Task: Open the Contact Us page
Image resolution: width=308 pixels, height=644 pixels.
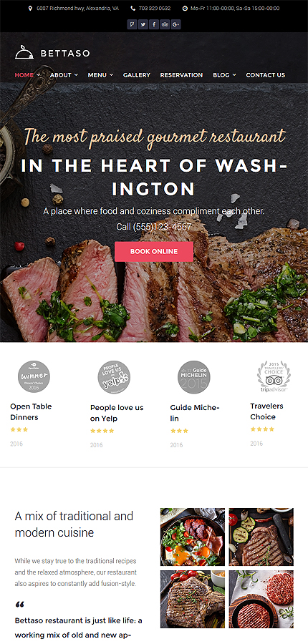Action: tap(265, 75)
